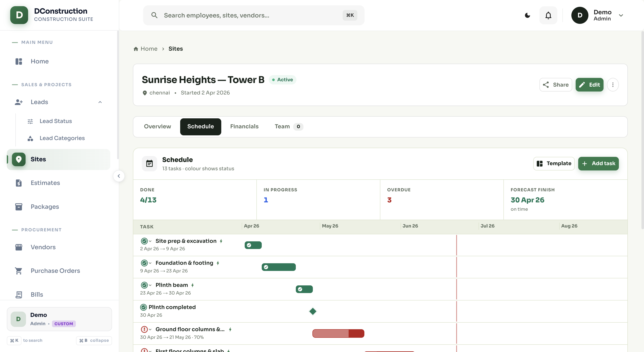
Task: Click the Bills receipt icon
Action: click(x=19, y=295)
